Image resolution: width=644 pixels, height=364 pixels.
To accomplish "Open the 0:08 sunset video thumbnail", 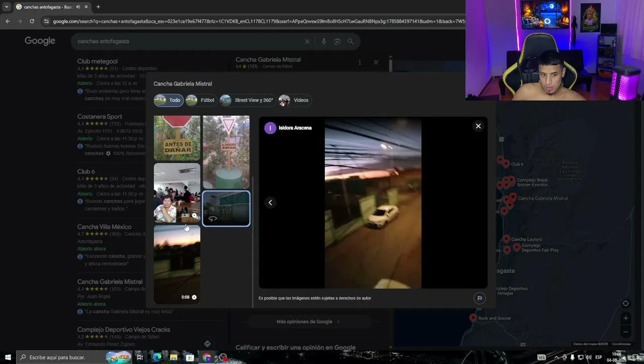I will [177, 265].
